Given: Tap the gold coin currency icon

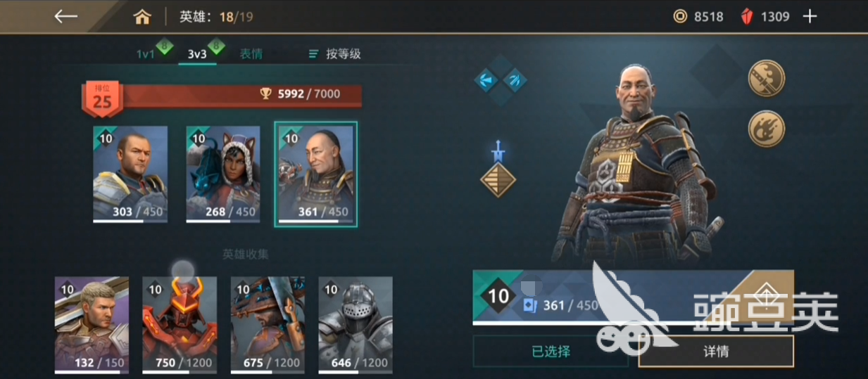Looking at the screenshot, I should point(680,16).
